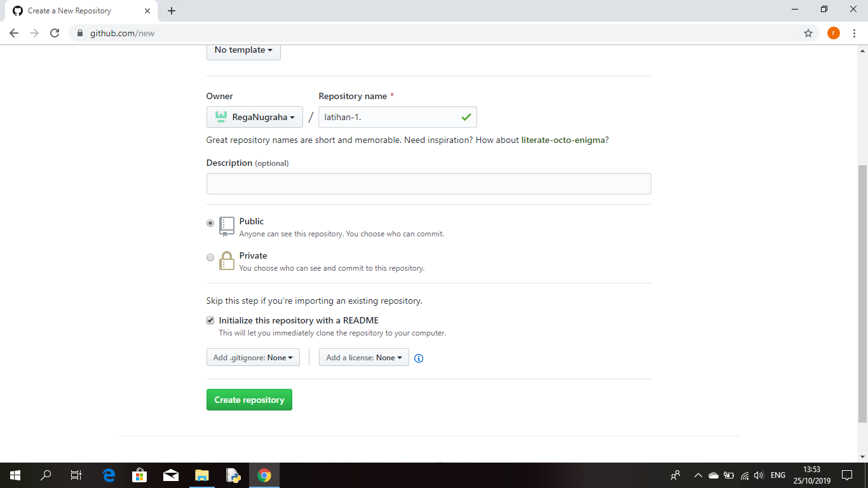Click the literate-octo-enigma name suggestion
Image resolution: width=868 pixels, height=488 pixels.
click(563, 140)
